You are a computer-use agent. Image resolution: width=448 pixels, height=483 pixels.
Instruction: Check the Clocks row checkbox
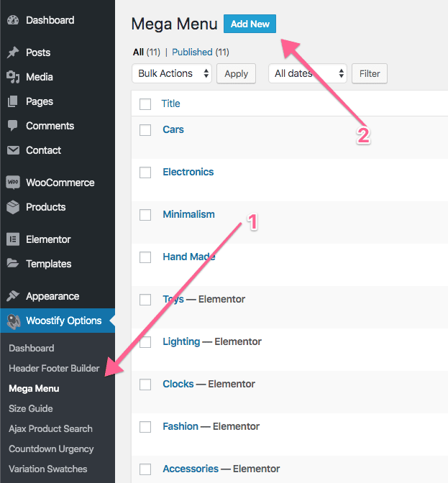pyautogui.click(x=145, y=385)
